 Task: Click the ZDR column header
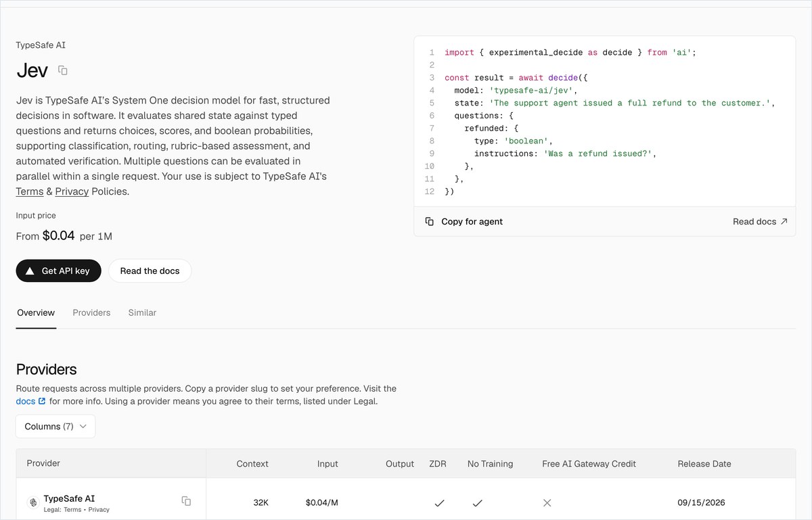pyautogui.click(x=438, y=464)
